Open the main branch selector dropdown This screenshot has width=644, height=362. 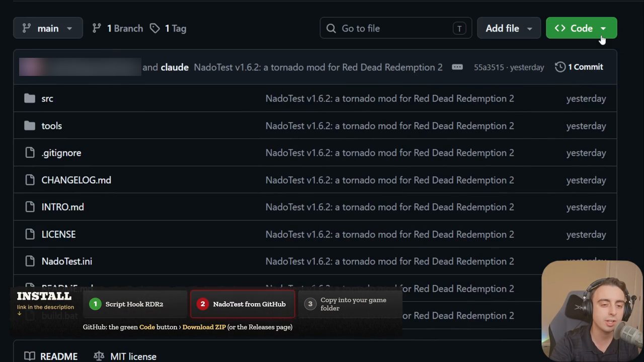[x=48, y=28]
